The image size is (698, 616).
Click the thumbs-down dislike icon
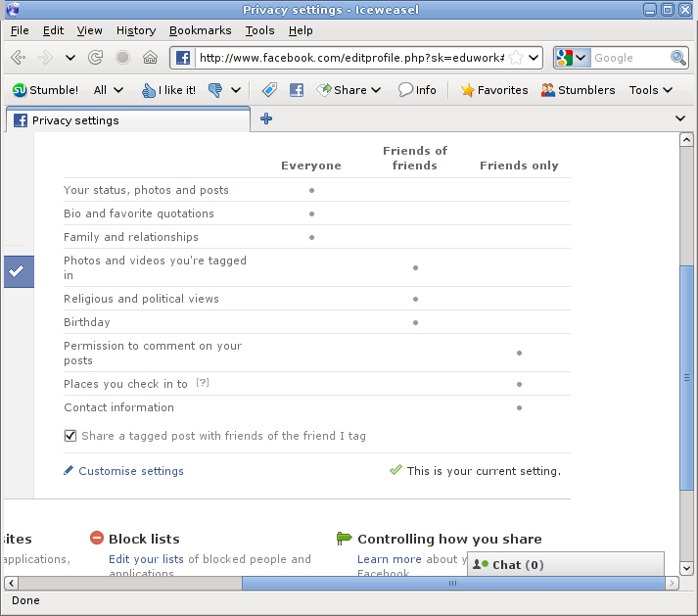coord(215,90)
